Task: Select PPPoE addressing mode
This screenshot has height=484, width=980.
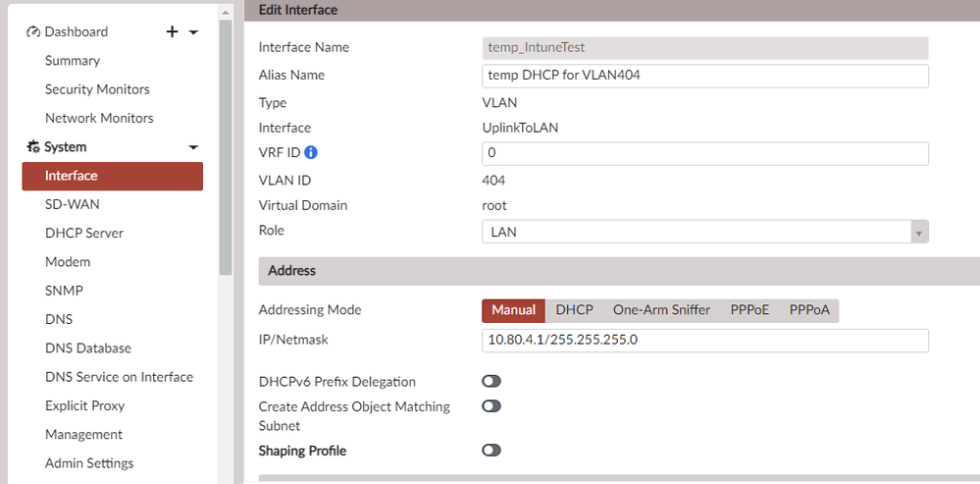Action: click(749, 310)
